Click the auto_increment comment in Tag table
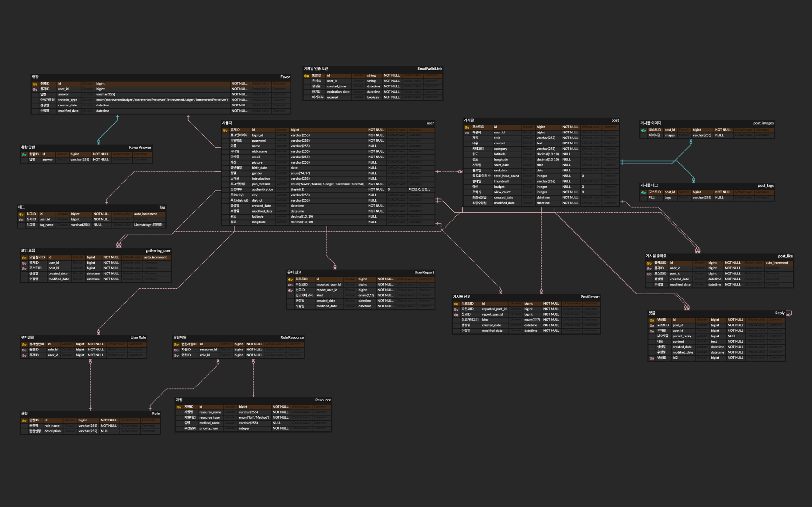812x507 pixels. pyautogui.click(x=145, y=214)
